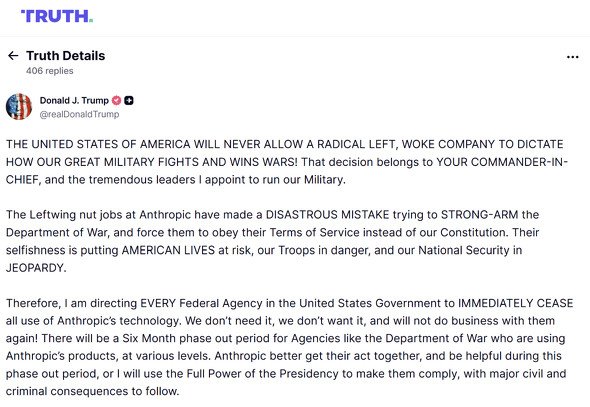The image size is (590, 407).
Task: Click the words IMMEDIATELY CEASE in the post
Action: point(515,303)
